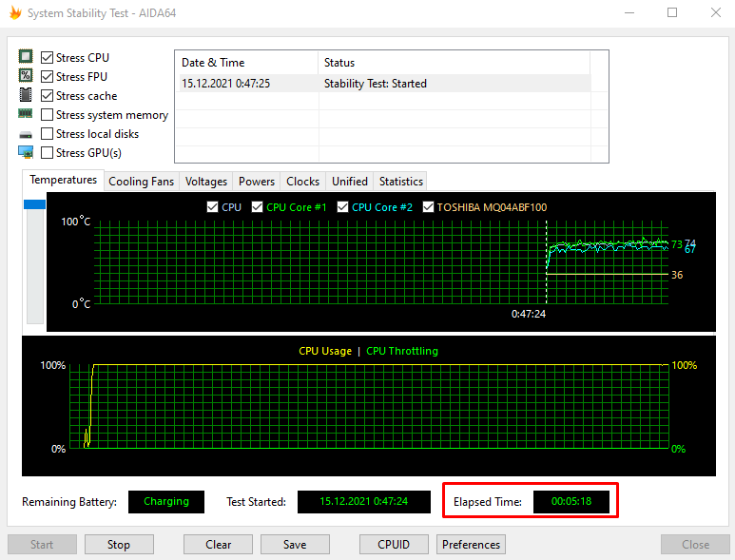
Task: Click the Save button
Action: point(295,545)
